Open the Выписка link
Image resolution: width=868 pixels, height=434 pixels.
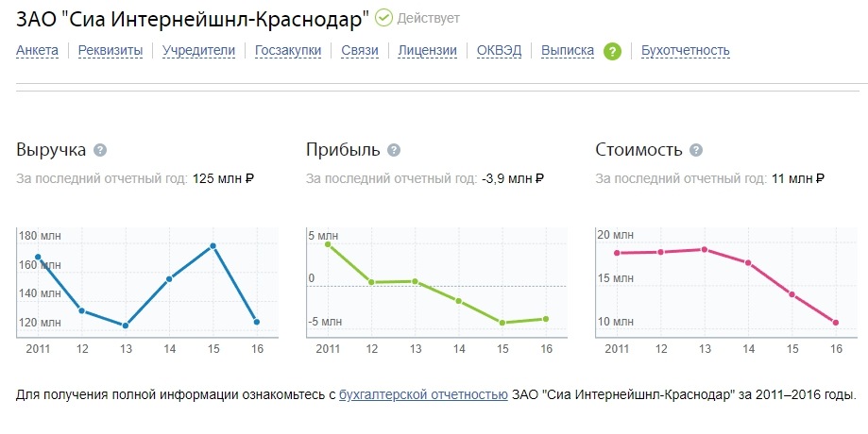click(x=568, y=50)
